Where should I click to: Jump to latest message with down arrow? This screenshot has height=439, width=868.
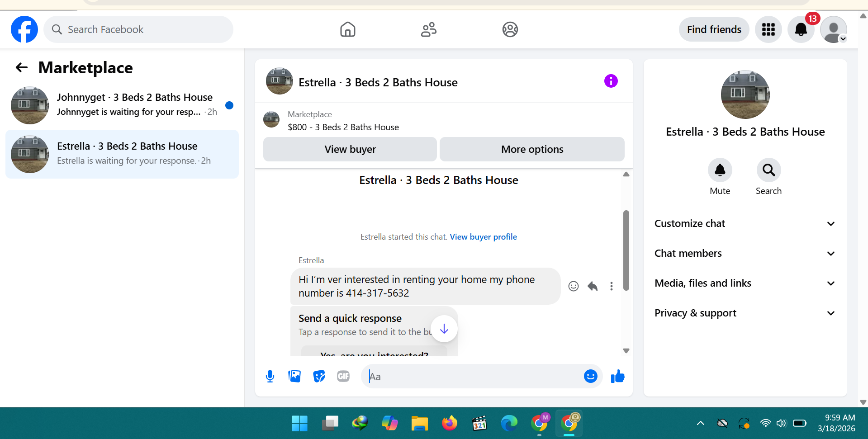[x=444, y=329]
